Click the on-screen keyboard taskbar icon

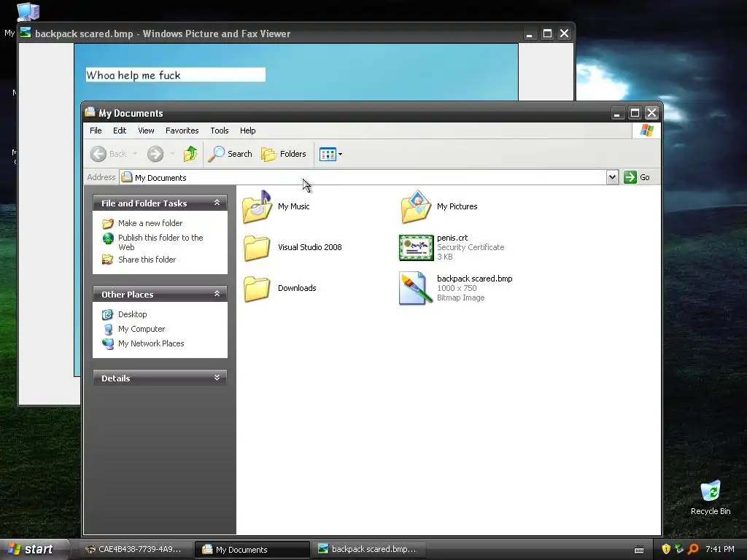point(639,550)
